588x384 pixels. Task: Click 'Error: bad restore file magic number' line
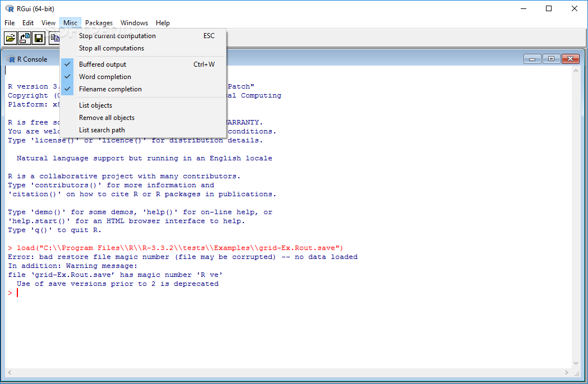tap(183, 257)
